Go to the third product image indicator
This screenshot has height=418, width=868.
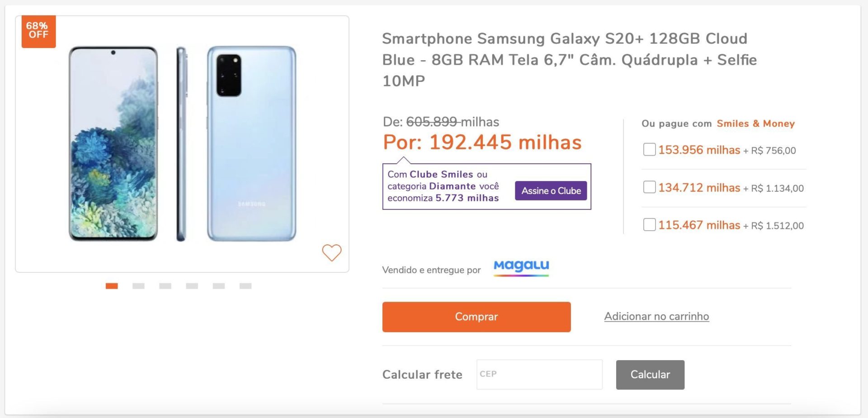[x=165, y=286]
